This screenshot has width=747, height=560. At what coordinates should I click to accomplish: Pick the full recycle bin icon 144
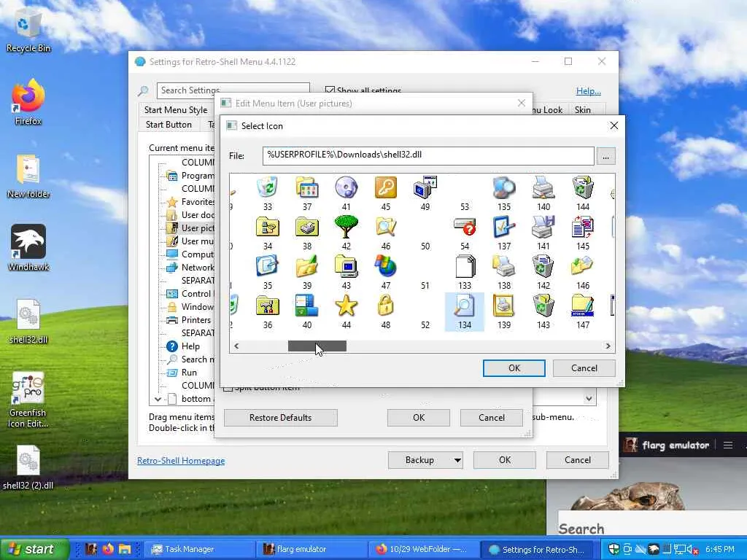(583, 187)
